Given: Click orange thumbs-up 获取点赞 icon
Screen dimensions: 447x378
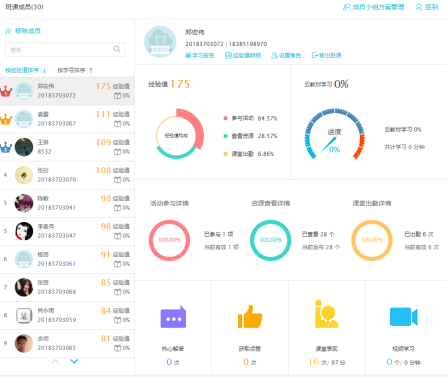Looking at the screenshot, I should (x=250, y=317).
